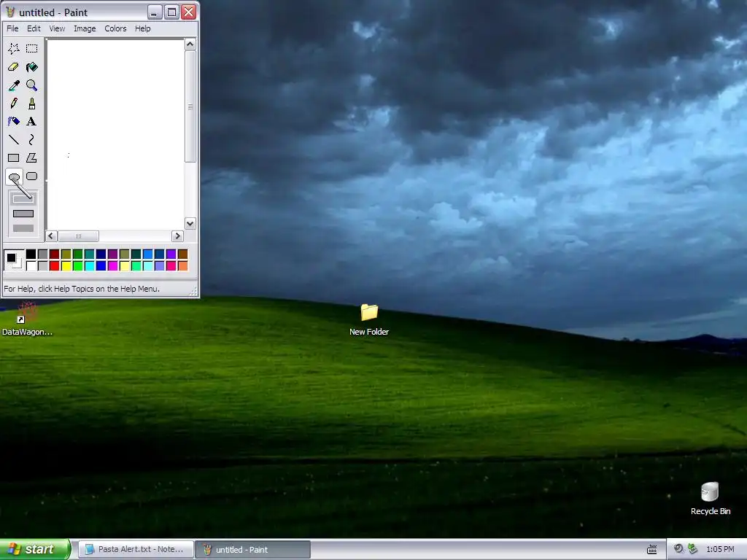Choose outline-only shape fill style
The image size is (747, 560).
(x=23, y=199)
